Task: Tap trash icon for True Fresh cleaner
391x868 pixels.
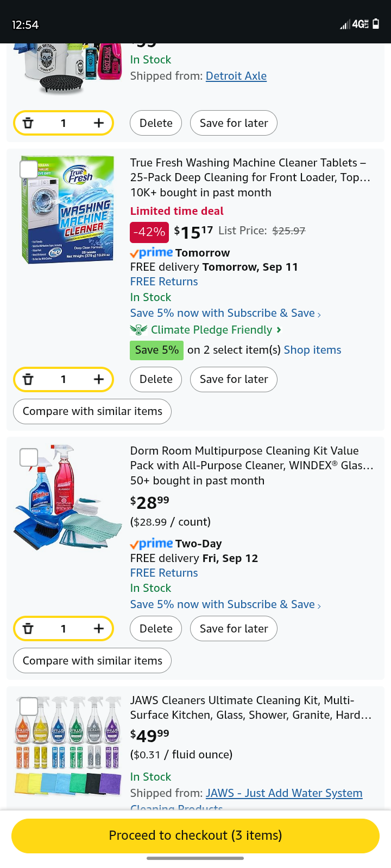Action: coord(28,379)
